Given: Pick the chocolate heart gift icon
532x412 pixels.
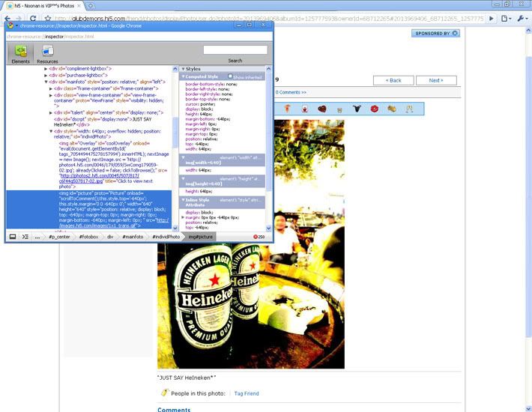Looking at the screenshot, I should [322, 109].
